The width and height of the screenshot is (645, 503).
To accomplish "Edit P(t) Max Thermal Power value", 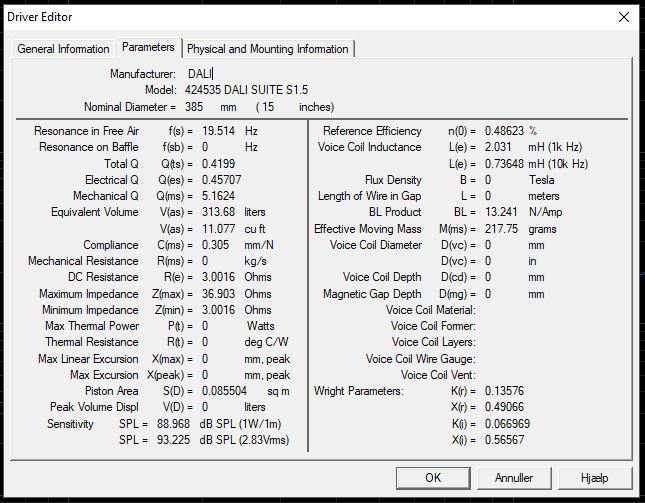I will [205, 326].
